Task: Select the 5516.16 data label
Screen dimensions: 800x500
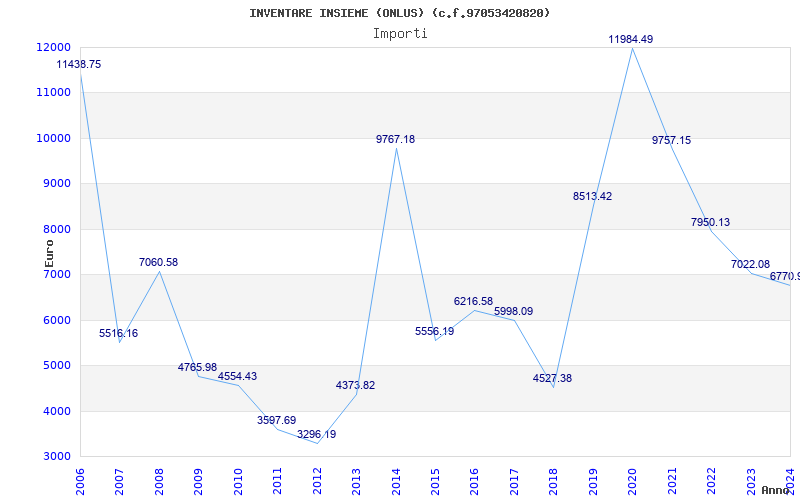Action: (118, 333)
